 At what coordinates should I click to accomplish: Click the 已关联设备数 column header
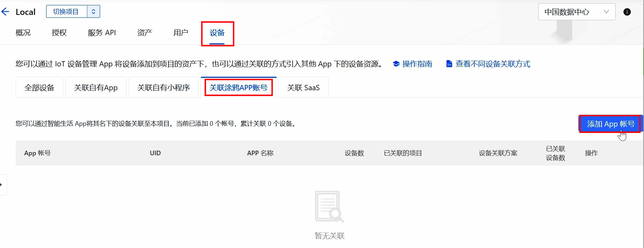[x=556, y=153]
